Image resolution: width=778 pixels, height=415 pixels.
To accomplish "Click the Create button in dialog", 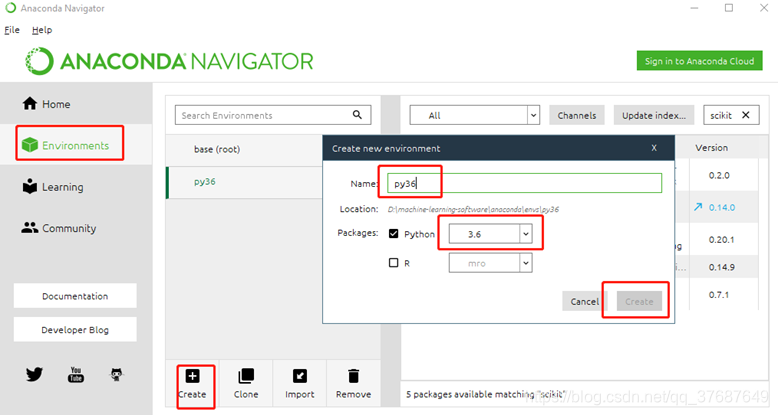I will [x=639, y=301].
